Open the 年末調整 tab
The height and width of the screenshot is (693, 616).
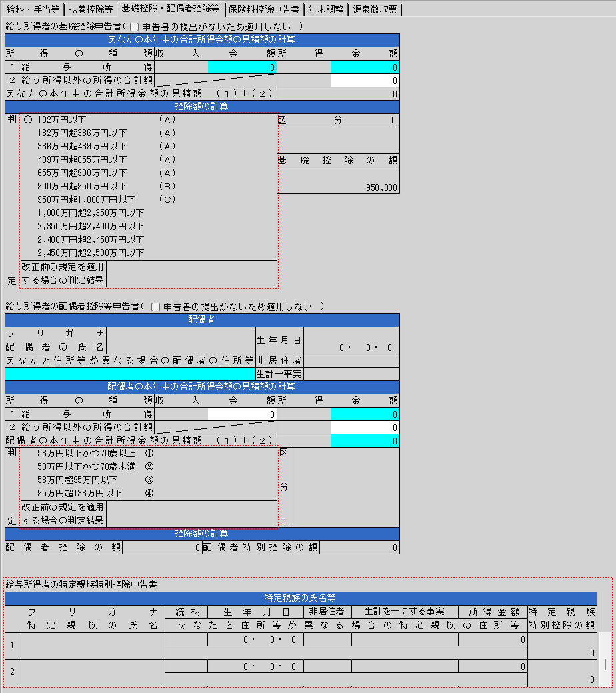coord(326,9)
